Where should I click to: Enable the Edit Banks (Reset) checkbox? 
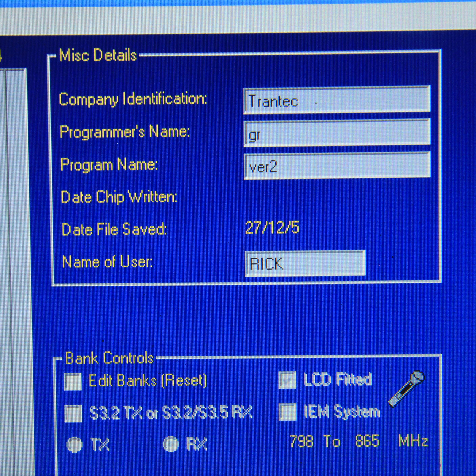[x=73, y=382]
